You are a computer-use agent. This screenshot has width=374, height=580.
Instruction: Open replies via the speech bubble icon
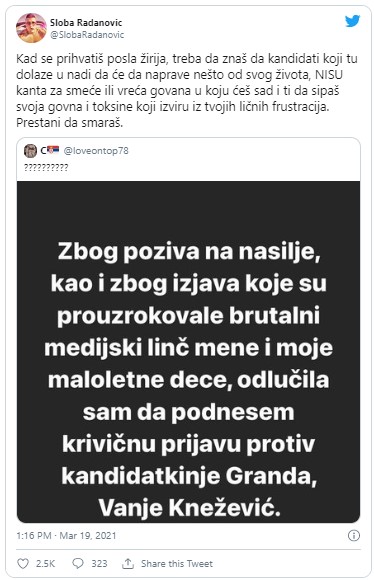pos(78,564)
